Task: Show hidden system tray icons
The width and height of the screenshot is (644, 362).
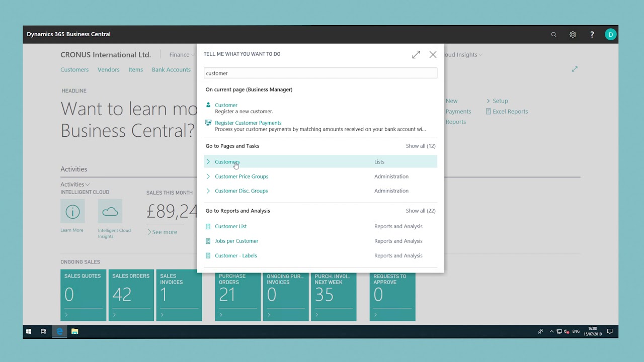Action: click(x=551, y=331)
